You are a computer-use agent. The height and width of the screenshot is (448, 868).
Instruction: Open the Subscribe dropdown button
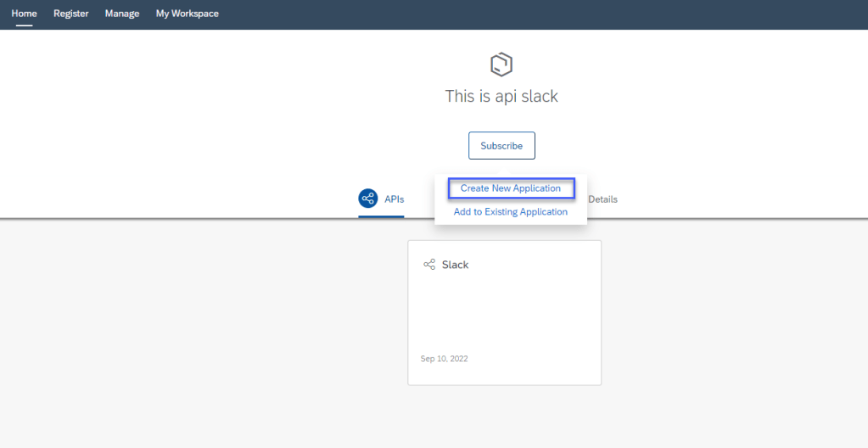[501, 146]
